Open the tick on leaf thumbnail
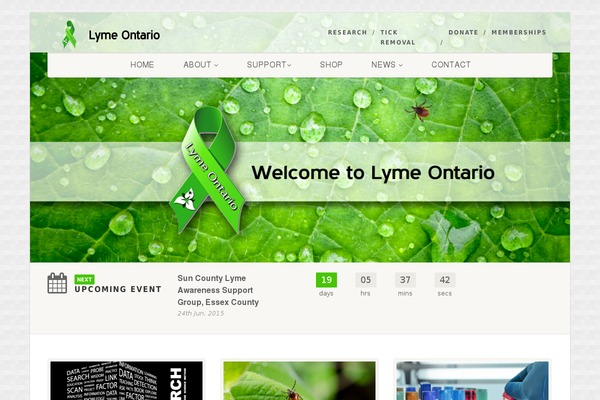Viewport: 600px width, 400px height. (300, 380)
